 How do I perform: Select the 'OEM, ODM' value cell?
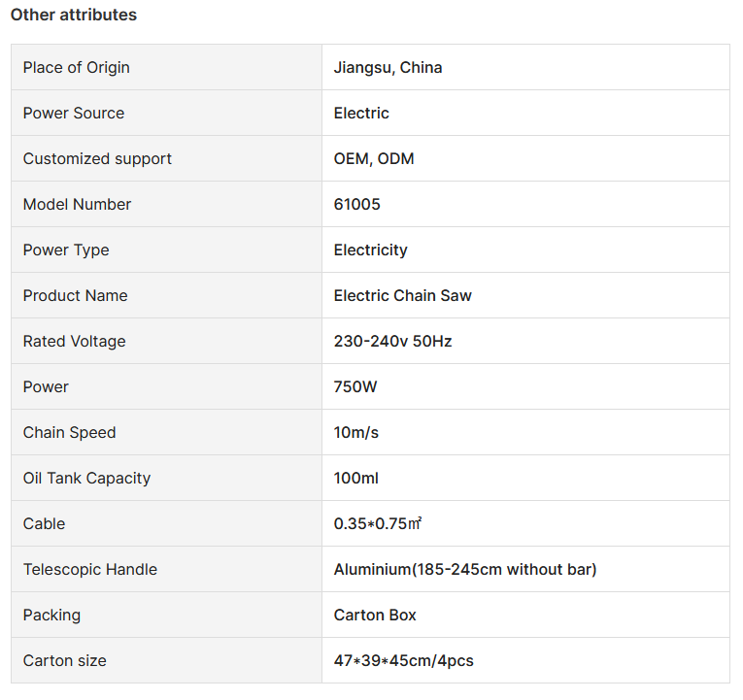tap(374, 158)
